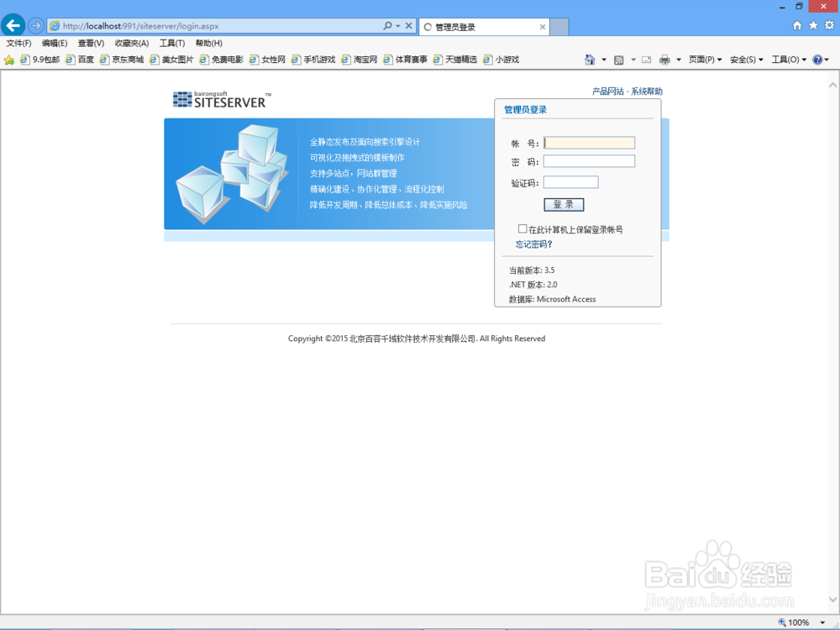This screenshot has width=840, height=630.
Task: Open the browser Home page icon
Action: click(591, 59)
